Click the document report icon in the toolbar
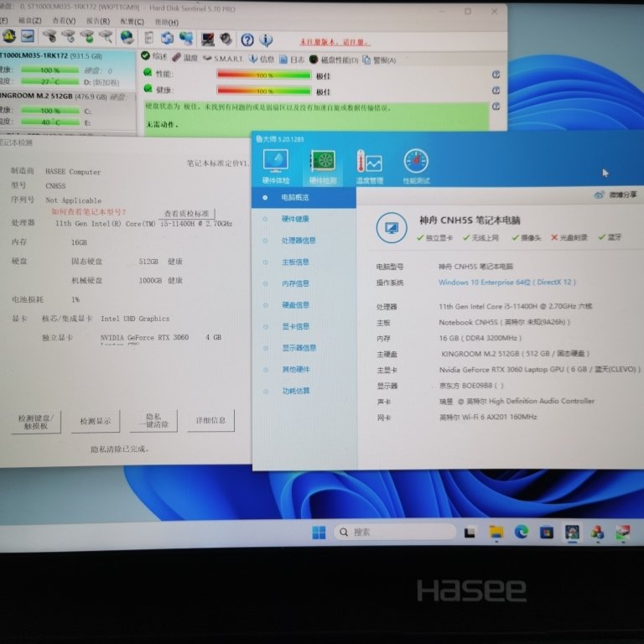This screenshot has width=644, height=644. click(x=148, y=38)
